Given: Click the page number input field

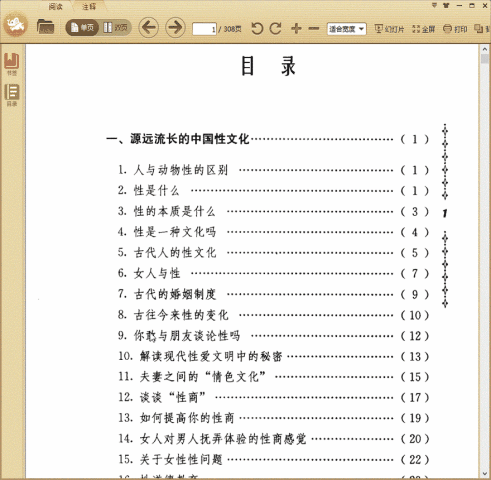Looking at the screenshot, I should coord(204,29).
